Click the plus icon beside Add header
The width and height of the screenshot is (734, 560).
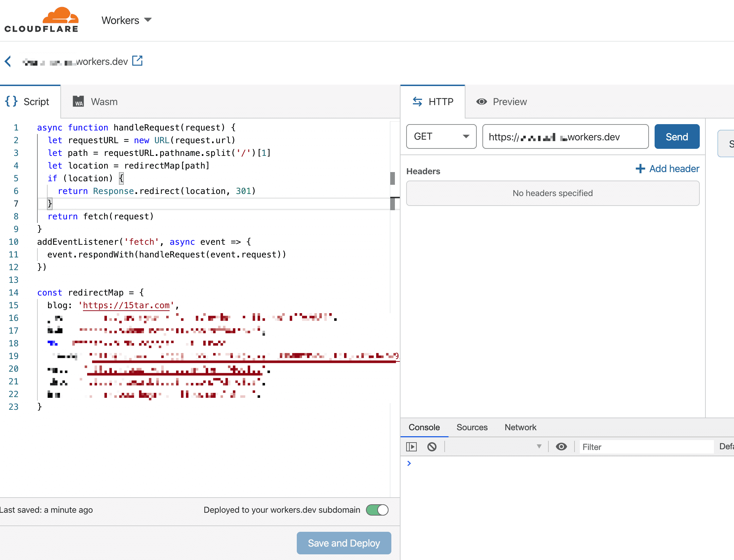coord(640,169)
